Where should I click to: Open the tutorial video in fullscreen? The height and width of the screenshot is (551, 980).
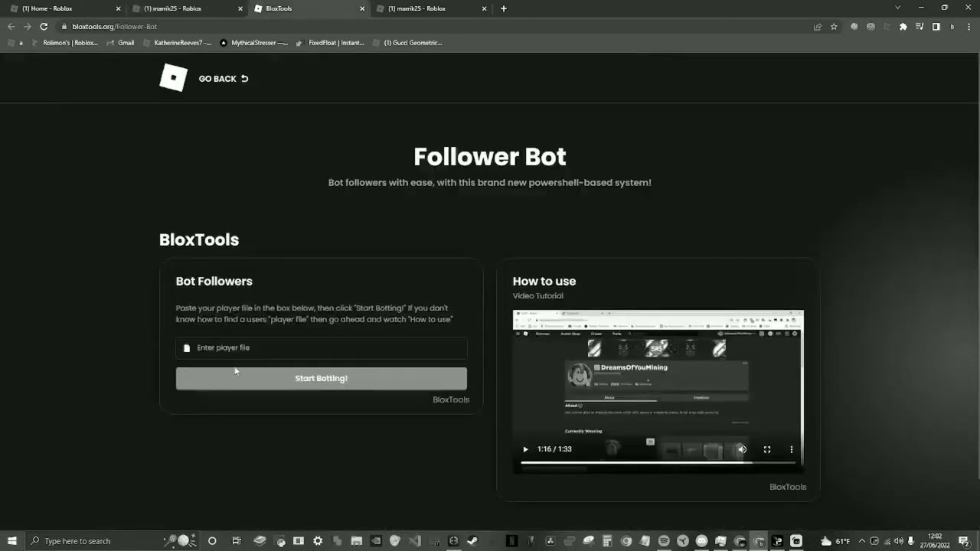point(766,449)
